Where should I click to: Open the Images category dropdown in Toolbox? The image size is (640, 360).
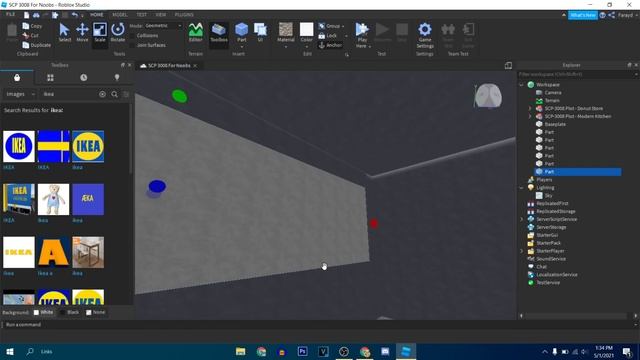click(x=20, y=94)
